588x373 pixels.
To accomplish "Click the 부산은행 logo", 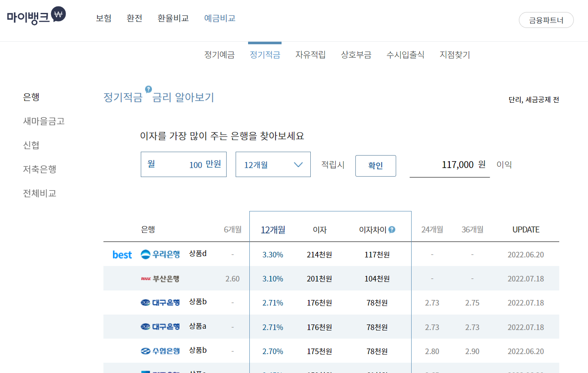I will click(160, 279).
